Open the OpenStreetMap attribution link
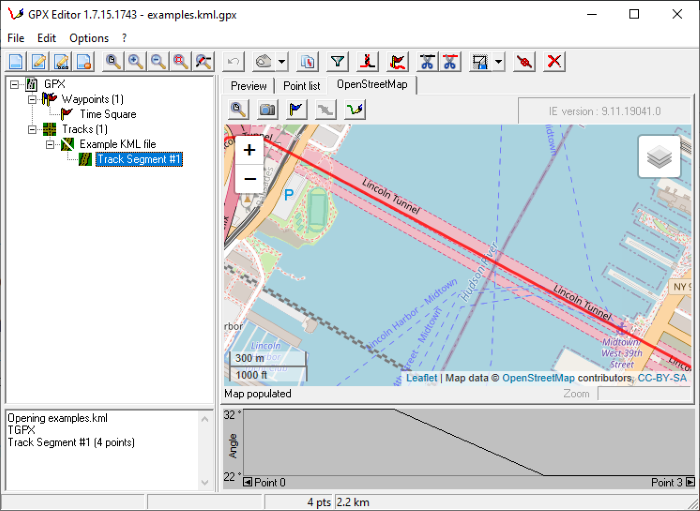 [x=537, y=378]
